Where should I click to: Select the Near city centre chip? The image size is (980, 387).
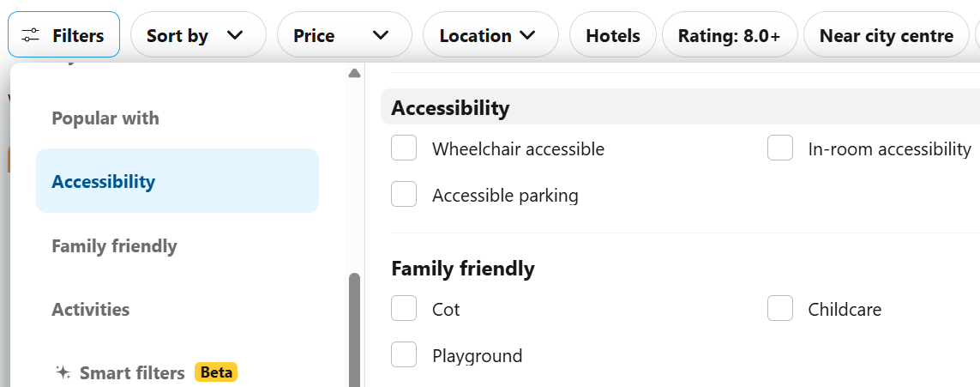886,35
